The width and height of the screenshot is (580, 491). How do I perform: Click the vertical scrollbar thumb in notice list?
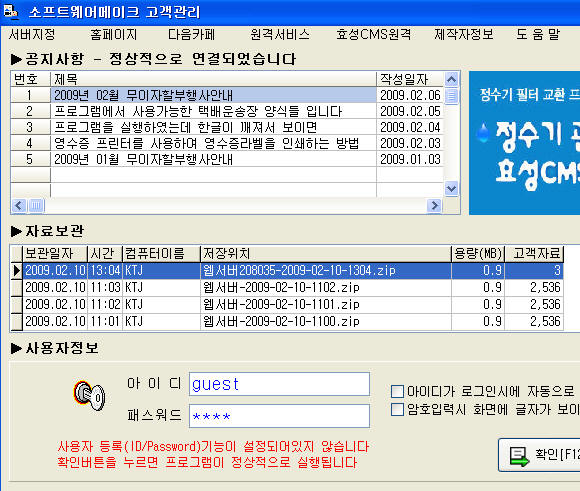coord(451,96)
